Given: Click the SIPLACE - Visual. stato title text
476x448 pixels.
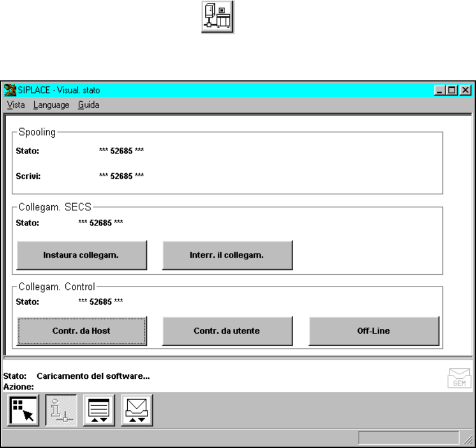Looking at the screenshot, I should click(x=59, y=90).
